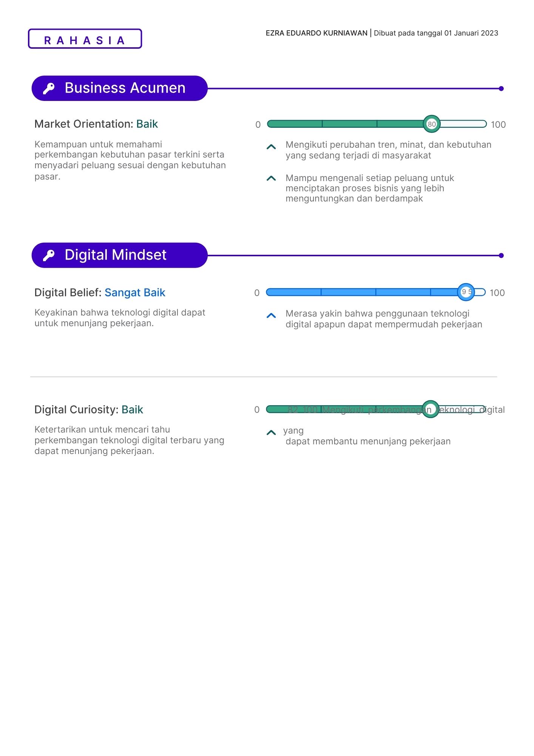This screenshot has width=534, height=756.
Task: Click the Digital Curiosity slider knob
Action: 430,409
